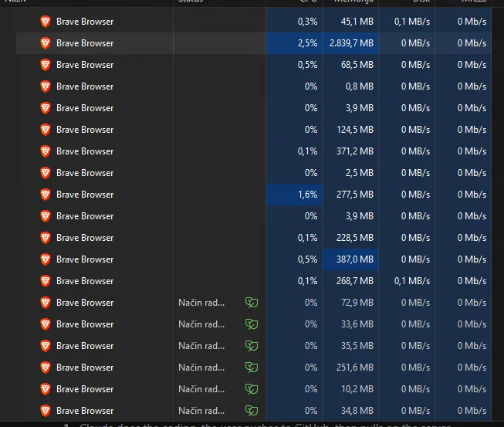The height and width of the screenshot is (427, 504).
Task: Select the 268,7 MB memory cell
Action: (x=350, y=281)
